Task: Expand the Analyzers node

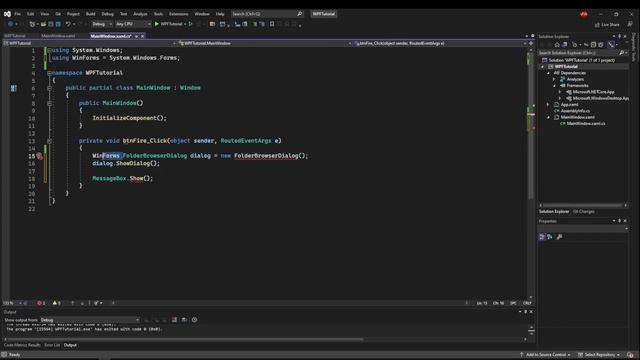Action: click(x=554, y=79)
